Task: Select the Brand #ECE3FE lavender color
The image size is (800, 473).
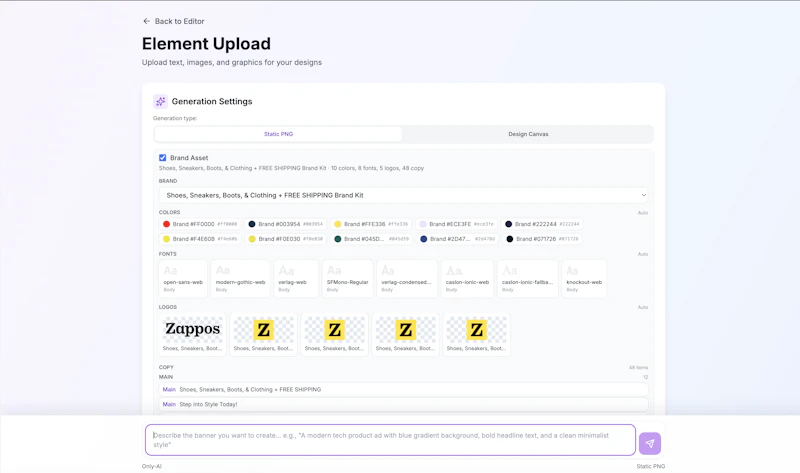Action: tap(456, 224)
